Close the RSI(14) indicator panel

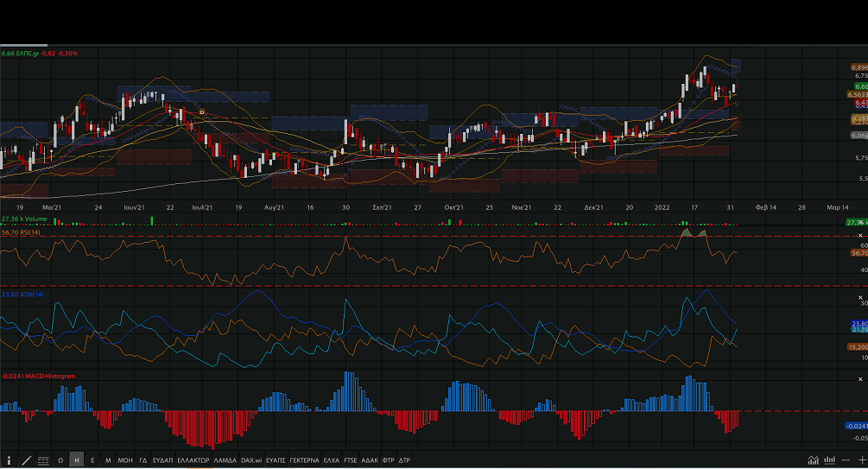coord(859,236)
